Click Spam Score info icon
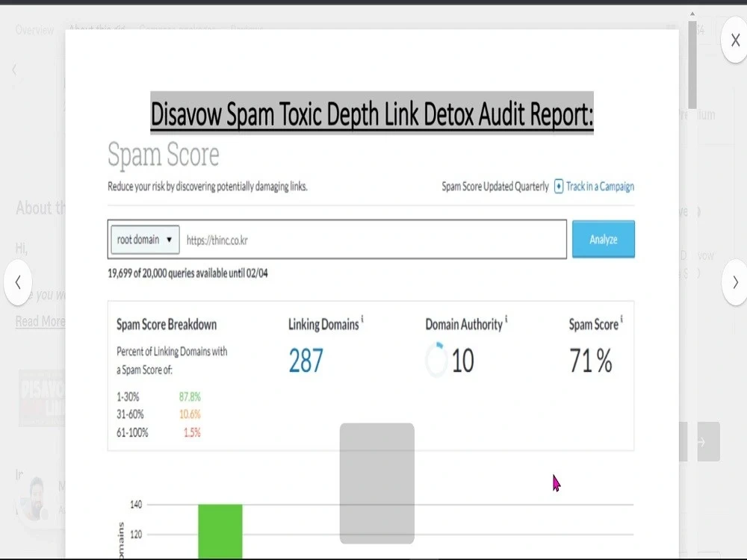The height and width of the screenshot is (560, 747). 622,319
